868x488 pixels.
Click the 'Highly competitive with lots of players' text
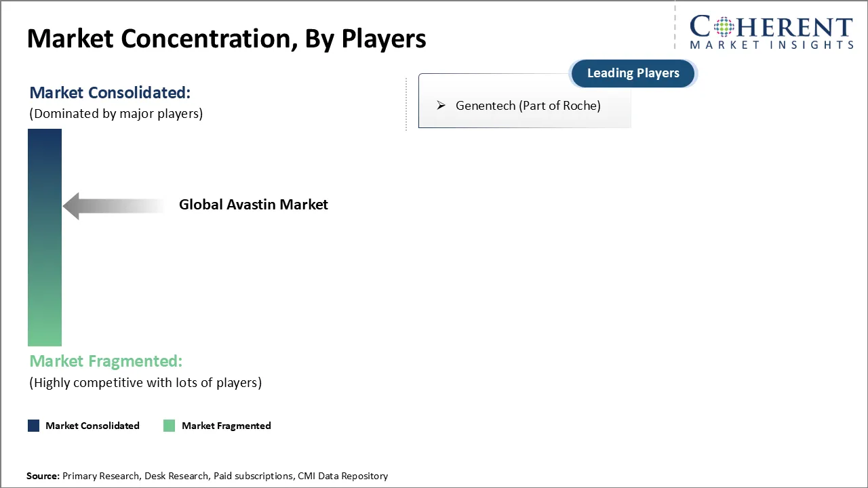point(145,382)
